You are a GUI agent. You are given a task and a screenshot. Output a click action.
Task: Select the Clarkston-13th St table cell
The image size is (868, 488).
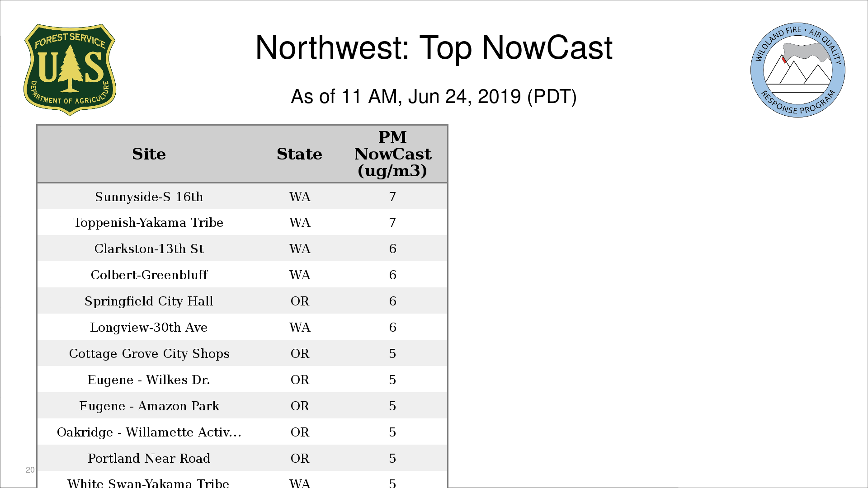(x=149, y=249)
